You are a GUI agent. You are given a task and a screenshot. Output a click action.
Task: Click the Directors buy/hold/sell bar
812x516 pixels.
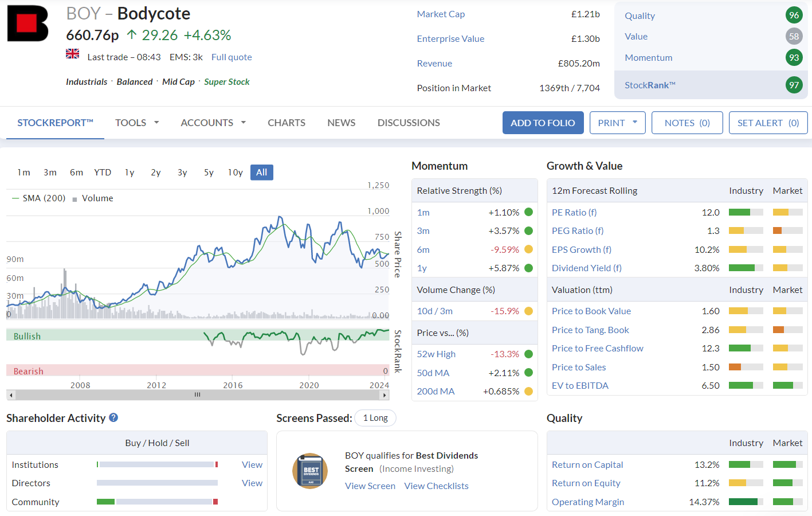coord(158,483)
